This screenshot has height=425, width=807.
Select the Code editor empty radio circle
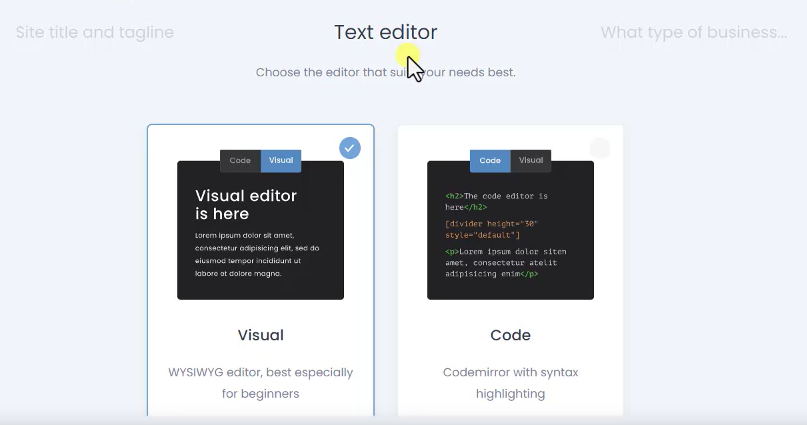[600, 148]
